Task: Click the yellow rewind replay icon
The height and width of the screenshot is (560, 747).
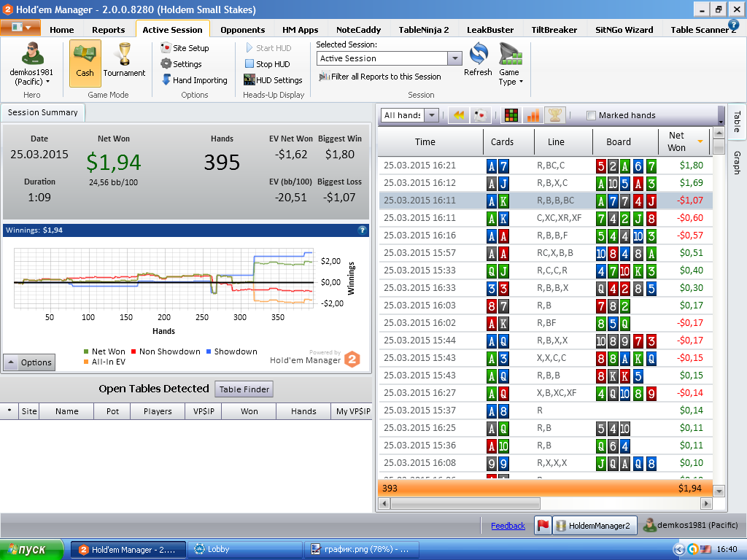Action: point(459,114)
